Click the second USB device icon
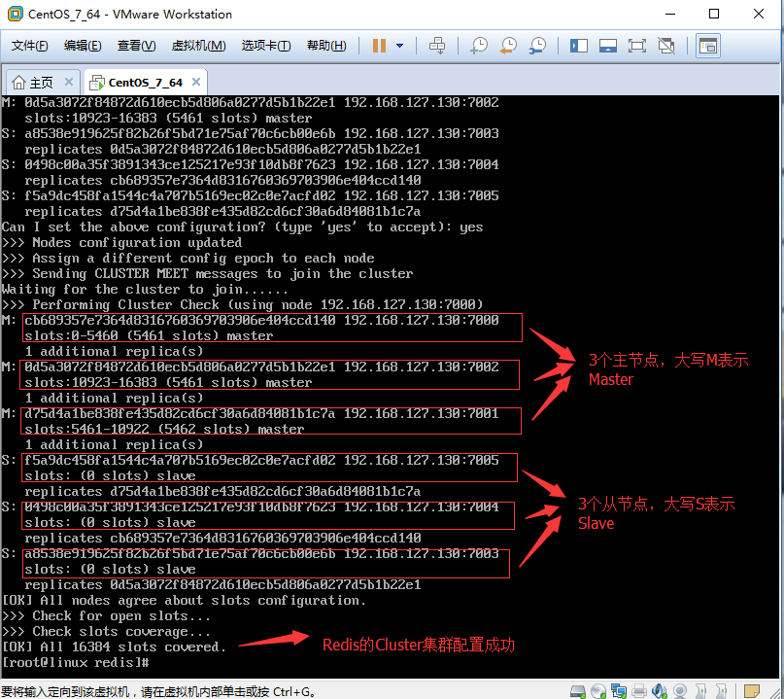This screenshot has width=784, height=699. [721, 691]
